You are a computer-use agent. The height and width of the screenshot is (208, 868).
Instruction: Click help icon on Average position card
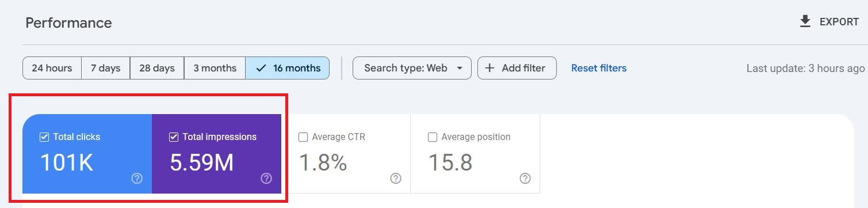tap(525, 179)
